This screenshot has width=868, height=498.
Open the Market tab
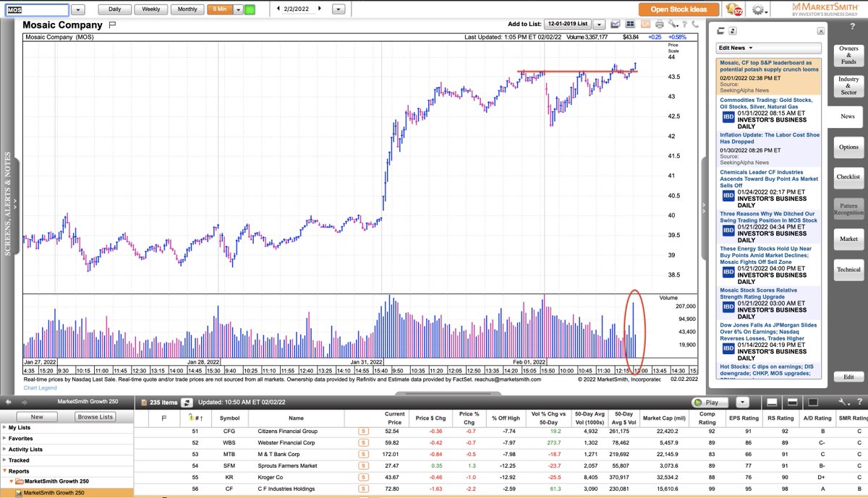tap(848, 239)
